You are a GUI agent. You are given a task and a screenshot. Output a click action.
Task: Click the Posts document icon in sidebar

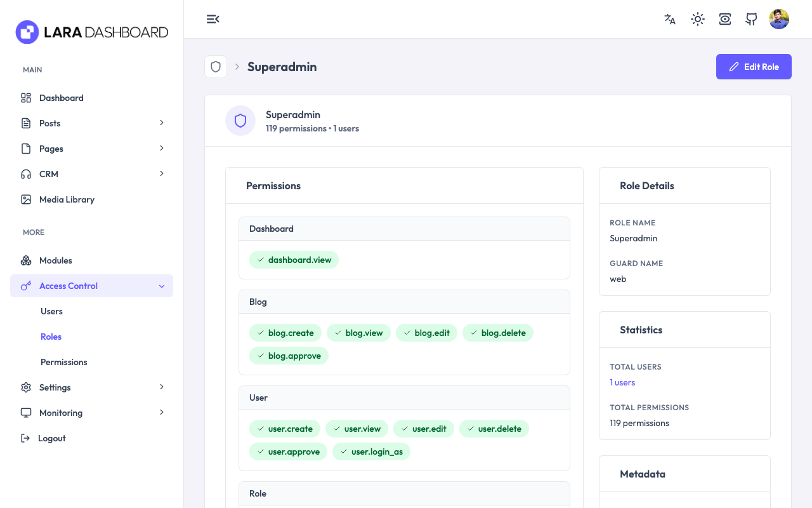[x=26, y=123]
